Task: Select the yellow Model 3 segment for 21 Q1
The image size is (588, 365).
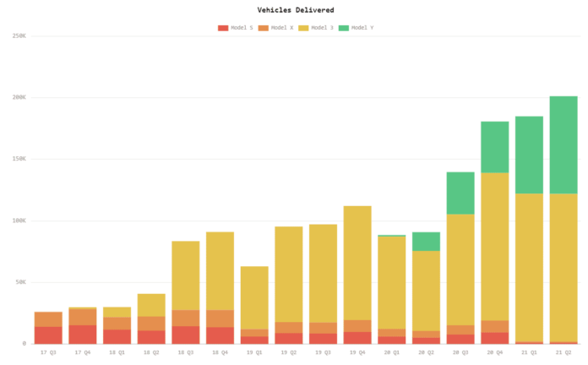Action: click(x=529, y=268)
